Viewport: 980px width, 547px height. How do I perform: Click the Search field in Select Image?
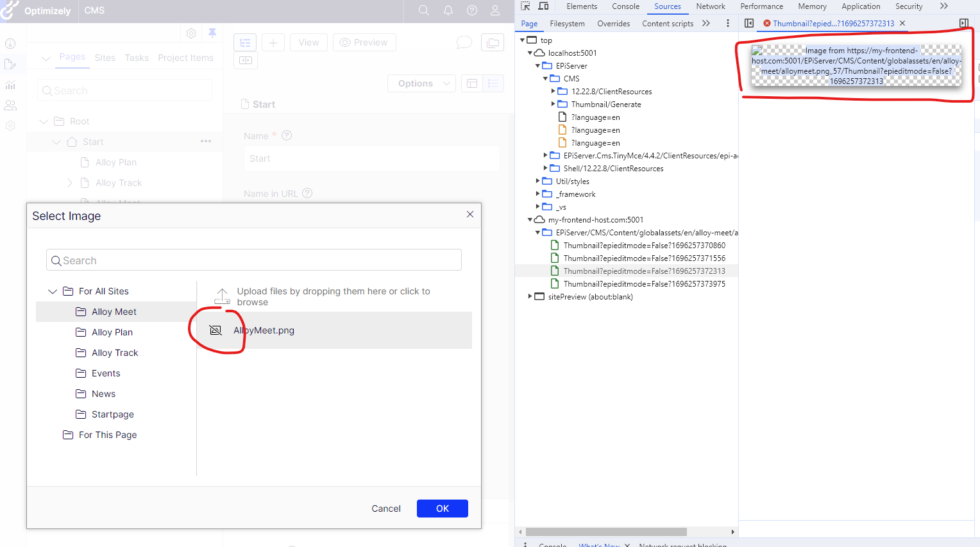(254, 260)
